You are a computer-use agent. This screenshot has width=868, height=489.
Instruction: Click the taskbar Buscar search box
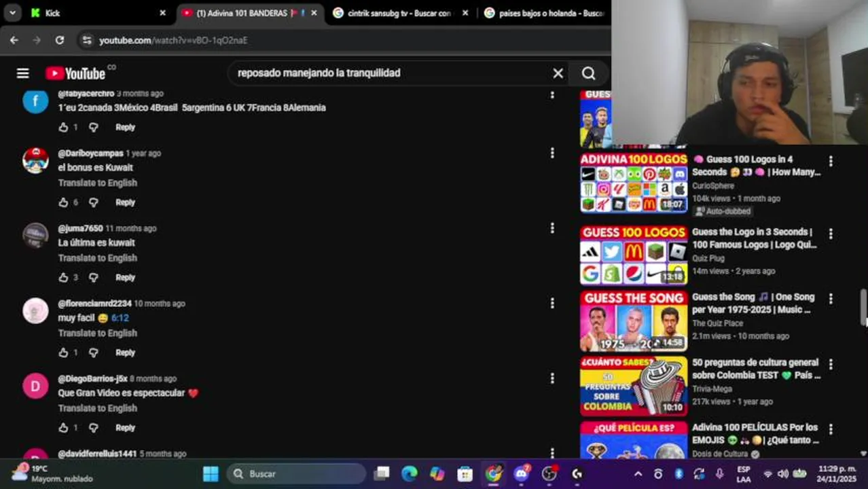[x=297, y=473]
